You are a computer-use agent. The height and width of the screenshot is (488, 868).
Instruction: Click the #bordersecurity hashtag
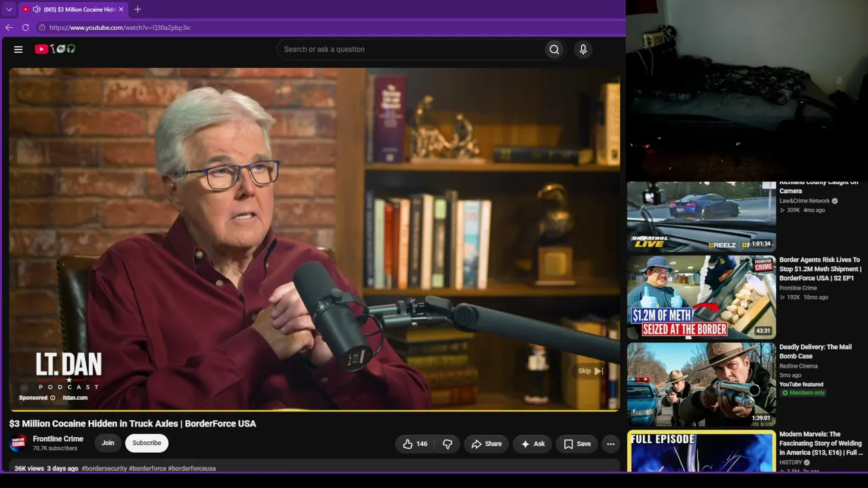click(x=104, y=468)
